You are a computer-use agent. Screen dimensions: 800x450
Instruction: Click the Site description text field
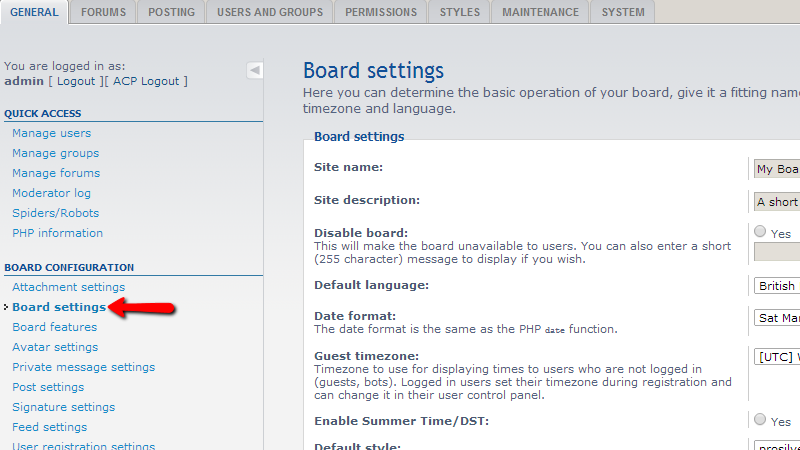[x=776, y=201]
